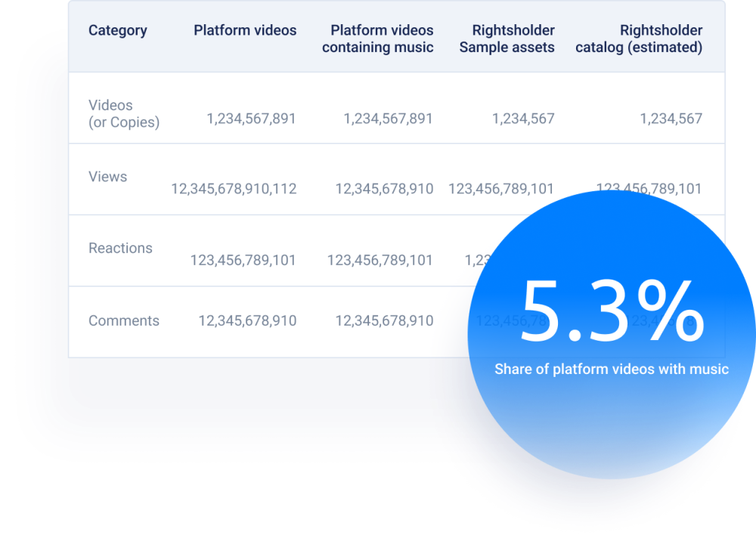Select the "Rightsholder Sample assets" column header

point(507,39)
